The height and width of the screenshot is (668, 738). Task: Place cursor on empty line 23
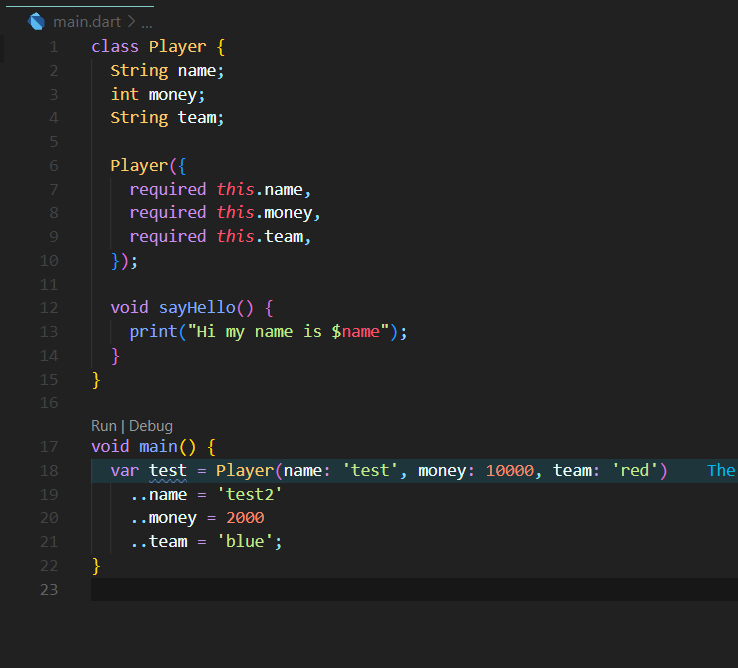click(x=414, y=589)
